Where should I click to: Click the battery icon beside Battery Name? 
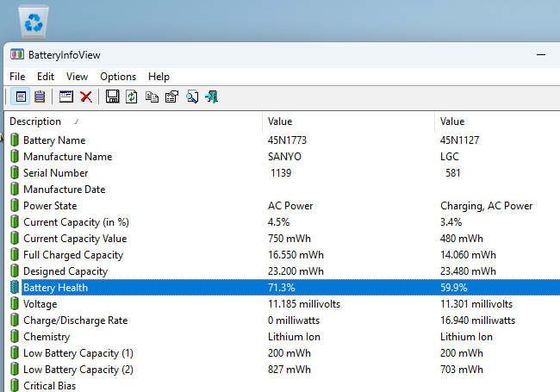coord(15,140)
